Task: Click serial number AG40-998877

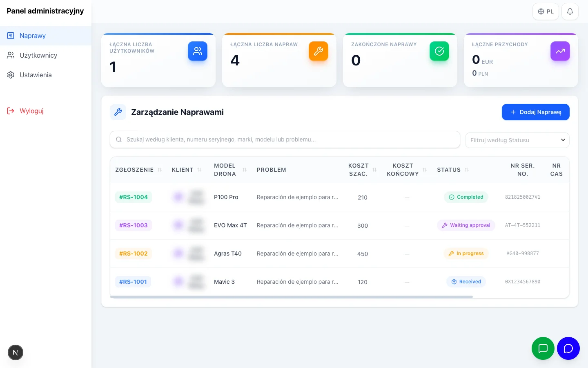Action: (x=523, y=254)
